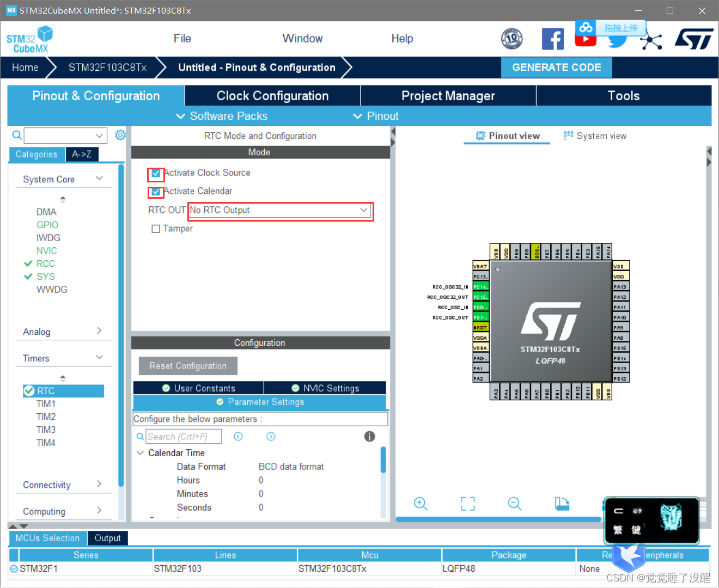
Task: Open category settings gear icon
Action: [120, 134]
